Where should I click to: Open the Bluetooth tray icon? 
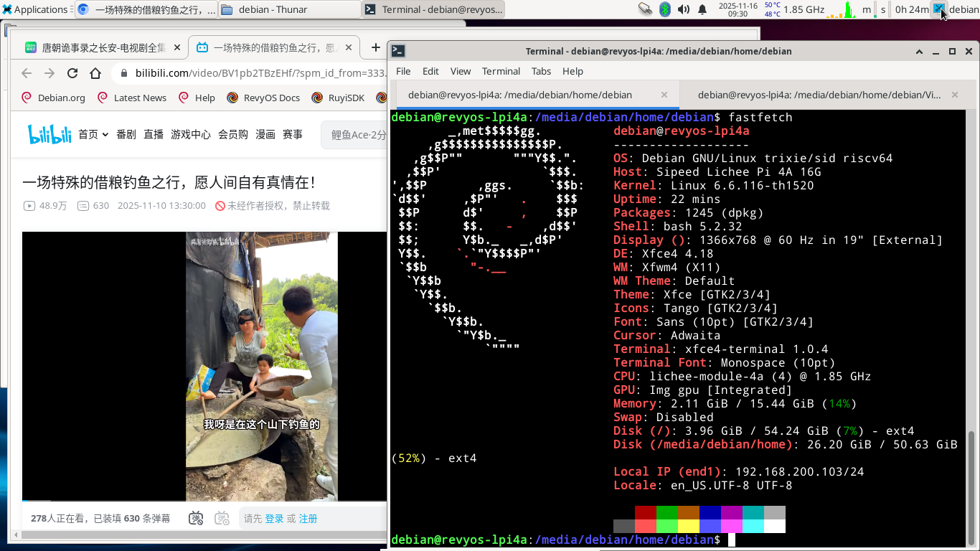click(665, 9)
